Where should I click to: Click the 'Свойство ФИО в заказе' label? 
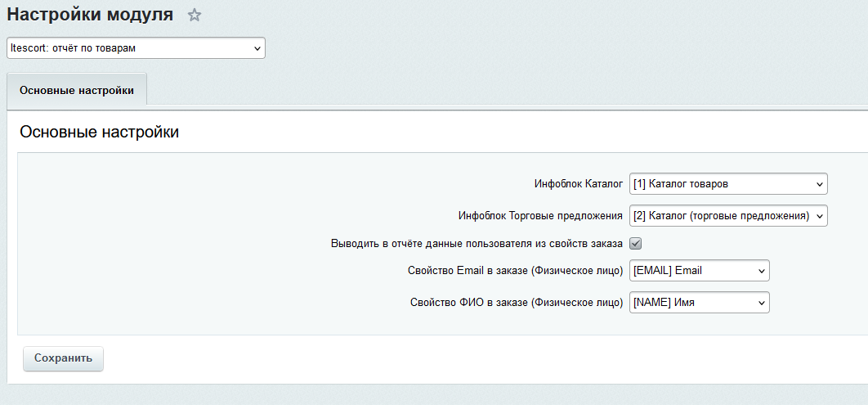pyautogui.click(x=517, y=303)
